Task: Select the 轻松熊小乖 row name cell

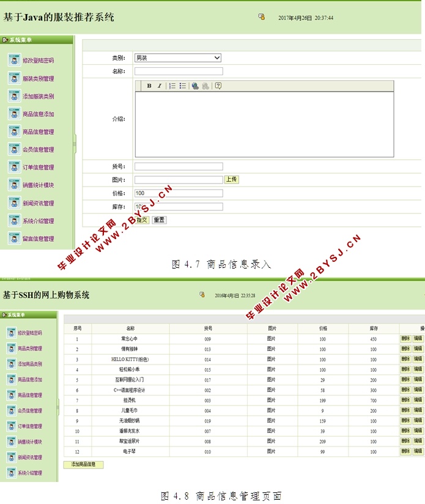Action: point(130,369)
